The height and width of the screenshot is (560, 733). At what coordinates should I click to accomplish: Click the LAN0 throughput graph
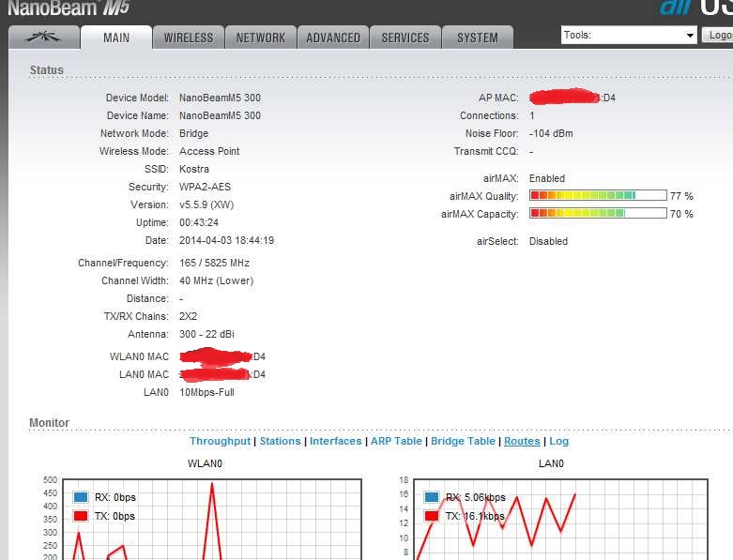tap(561, 519)
